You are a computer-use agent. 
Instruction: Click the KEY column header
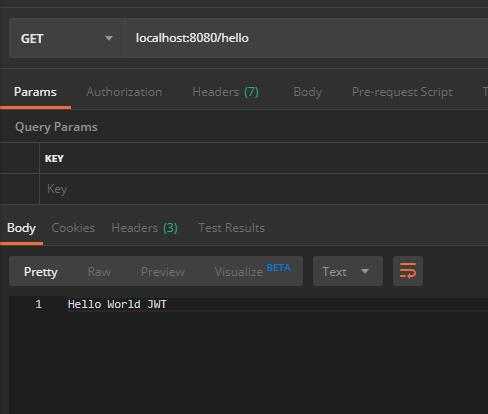point(54,159)
